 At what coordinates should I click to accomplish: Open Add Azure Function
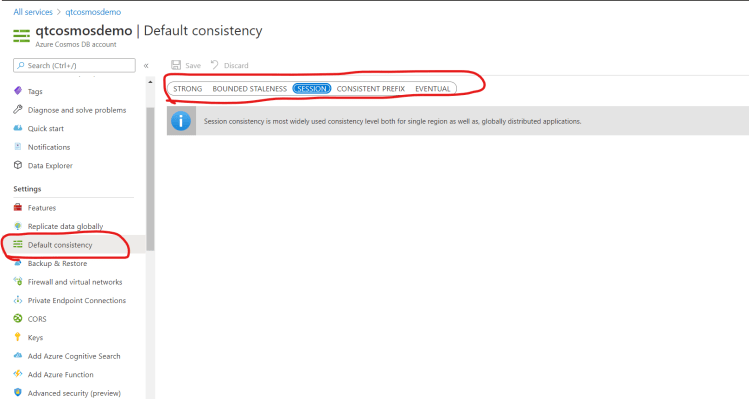pos(61,375)
